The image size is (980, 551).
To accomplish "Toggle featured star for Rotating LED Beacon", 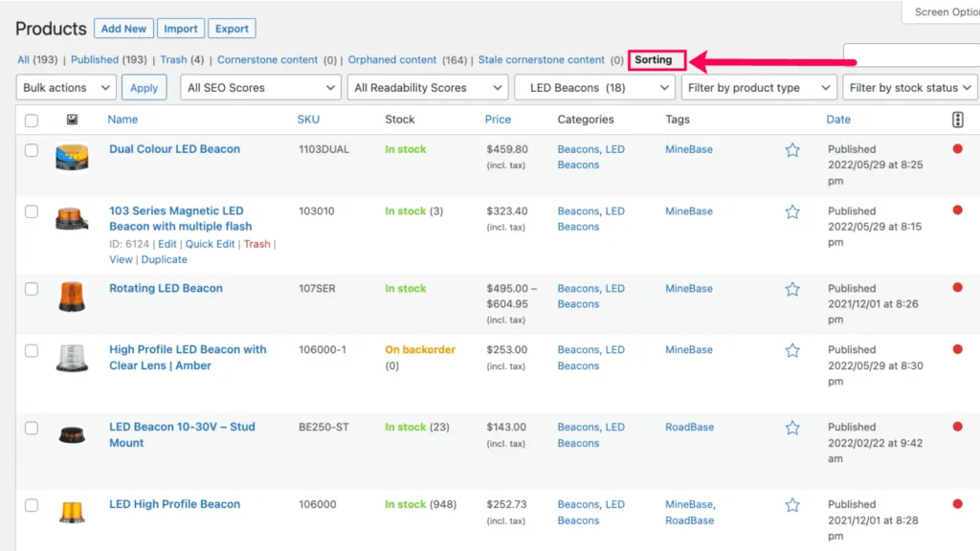I will click(792, 289).
